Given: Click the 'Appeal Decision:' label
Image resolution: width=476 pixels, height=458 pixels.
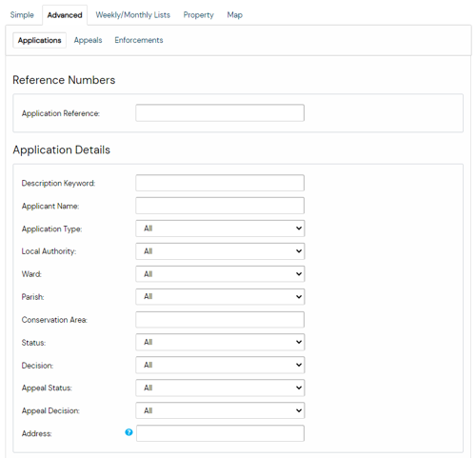Looking at the screenshot, I should click(x=50, y=411).
